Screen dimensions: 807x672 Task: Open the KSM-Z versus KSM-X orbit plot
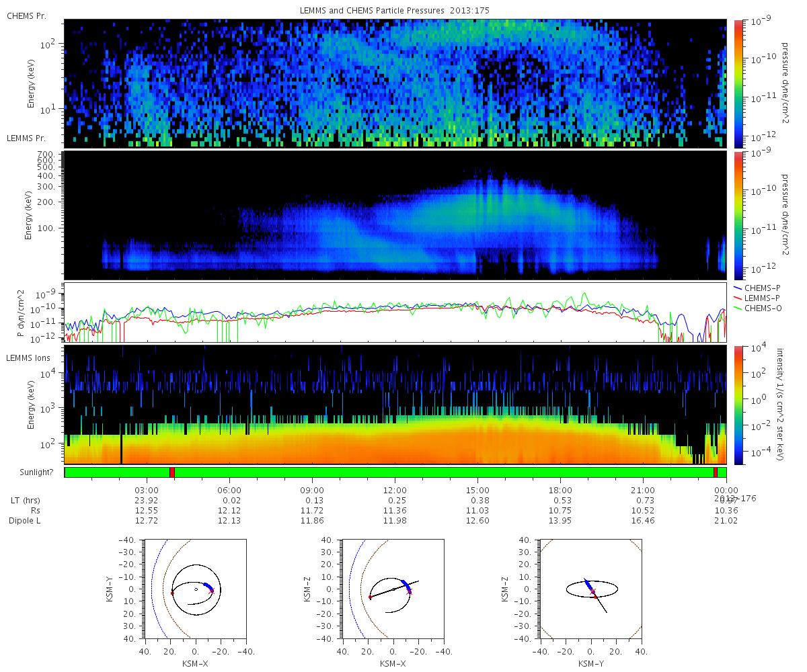tap(393, 588)
